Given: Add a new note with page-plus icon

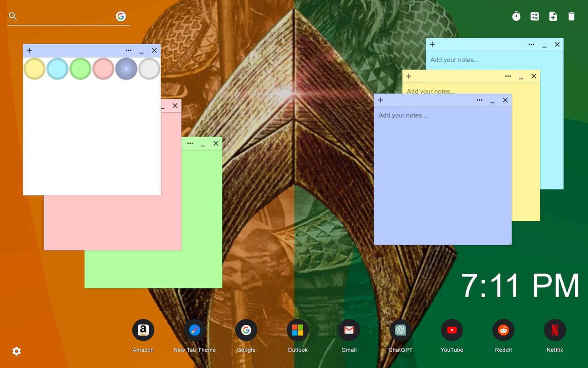Looking at the screenshot, I should tap(553, 17).
